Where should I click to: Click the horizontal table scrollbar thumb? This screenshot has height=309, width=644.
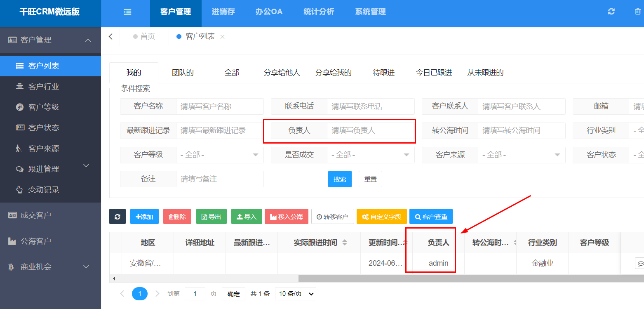[x=471, y=279]
